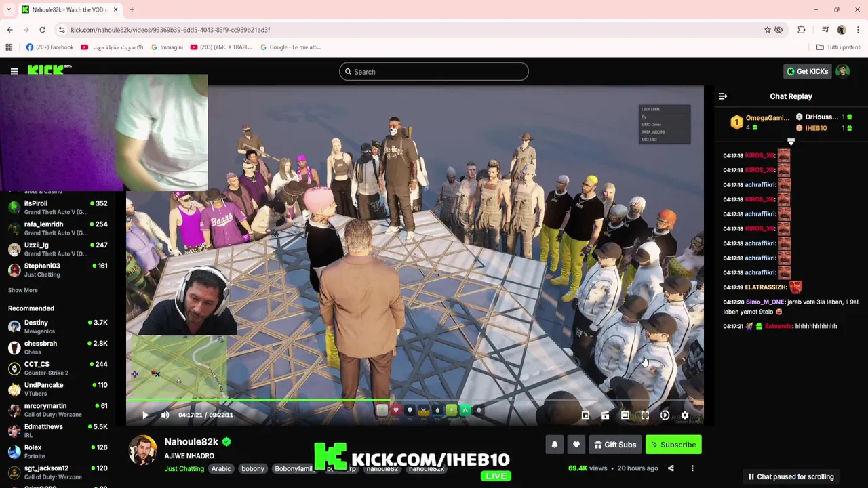Open UndPancake recommended channel
The width and height of the screenshot is (868, 488).
coord(58,389)
